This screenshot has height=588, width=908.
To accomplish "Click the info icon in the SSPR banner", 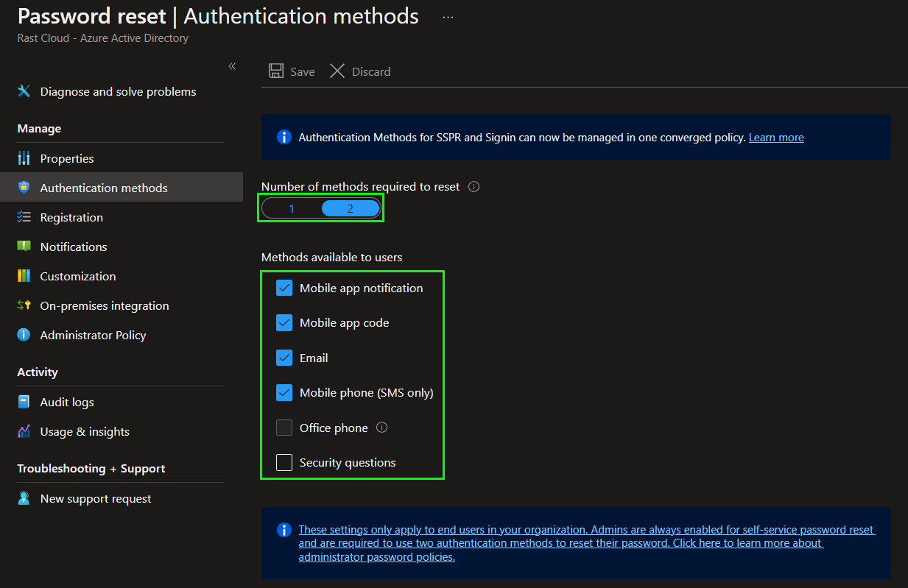I will (x=284, y=137).
